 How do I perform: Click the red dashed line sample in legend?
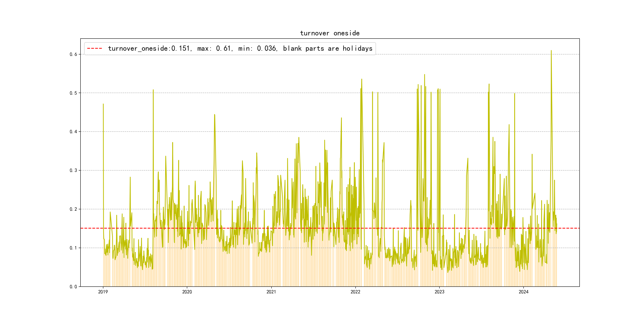click(94, 48)
